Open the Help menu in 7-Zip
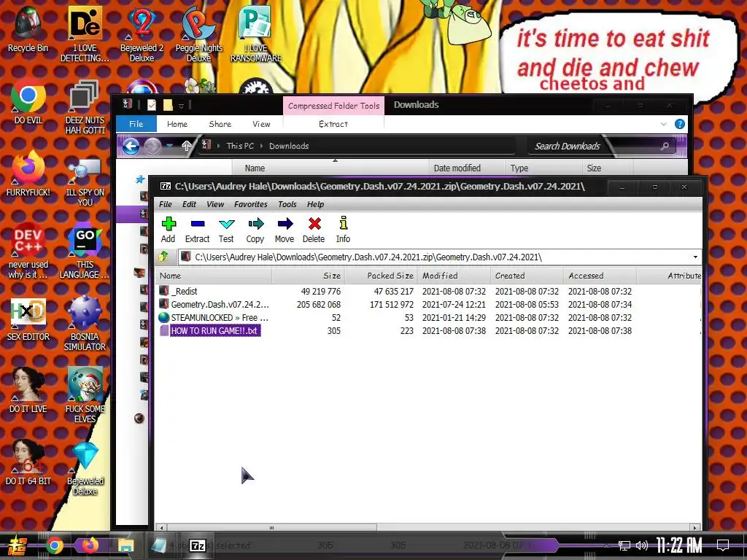Screen dimensions: 747x560 coord(315,204)
